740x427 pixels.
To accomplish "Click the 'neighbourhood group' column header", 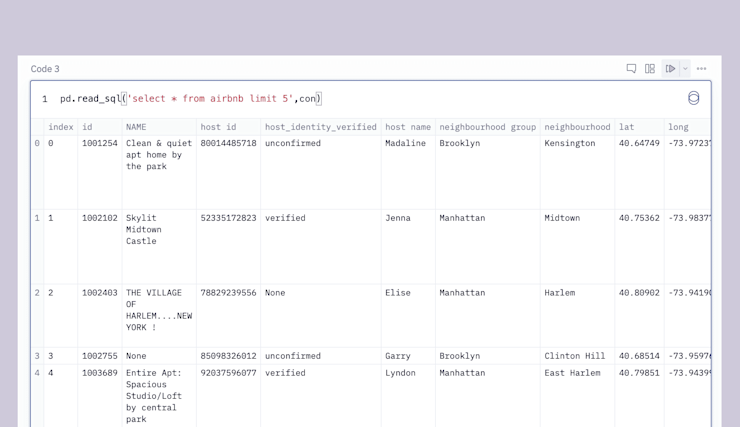I will 488,127.
